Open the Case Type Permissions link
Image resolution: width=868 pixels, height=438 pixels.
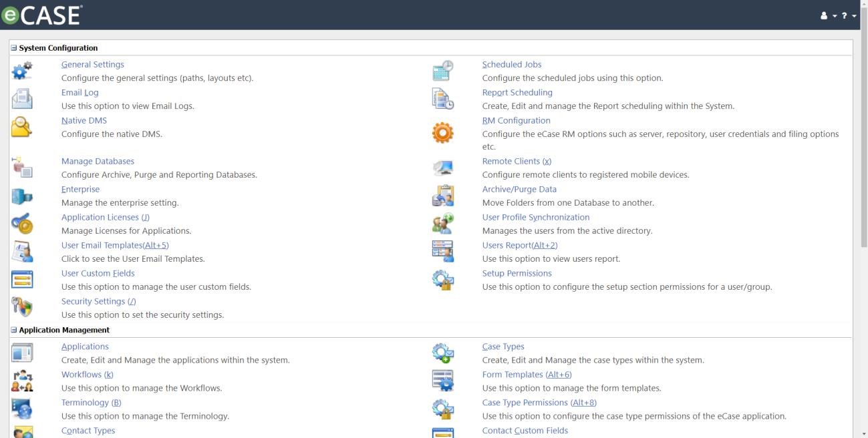(x=539, y=403)
